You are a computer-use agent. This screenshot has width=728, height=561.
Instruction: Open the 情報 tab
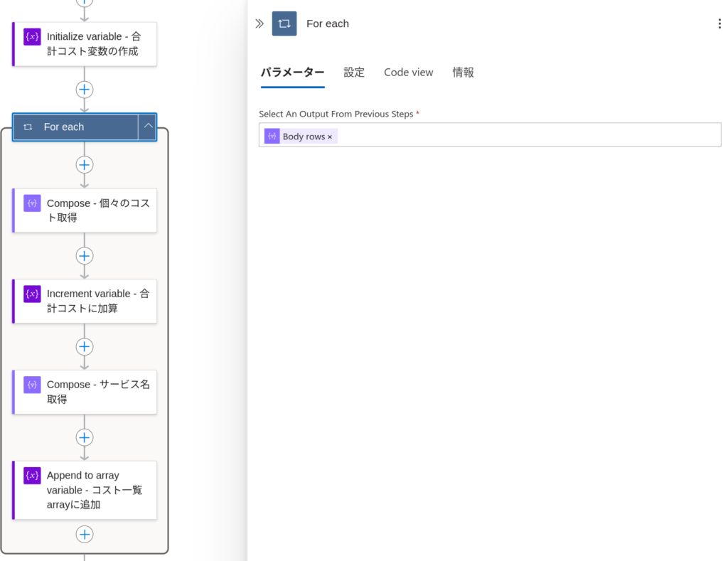(x=464, y=73)
